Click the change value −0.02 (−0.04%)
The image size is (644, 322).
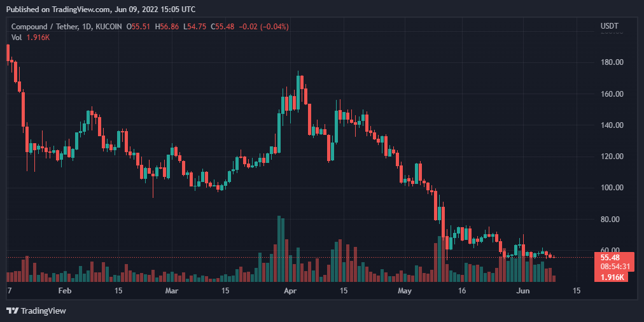263,27
